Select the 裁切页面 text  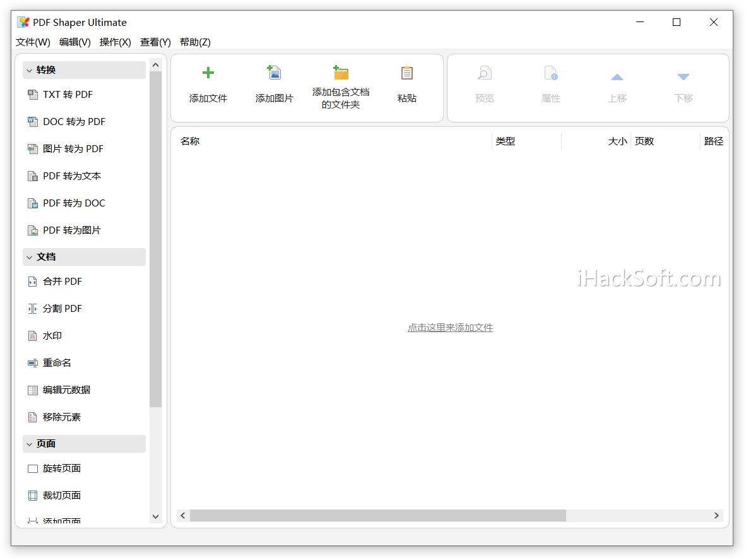click(x=62, y=496)
